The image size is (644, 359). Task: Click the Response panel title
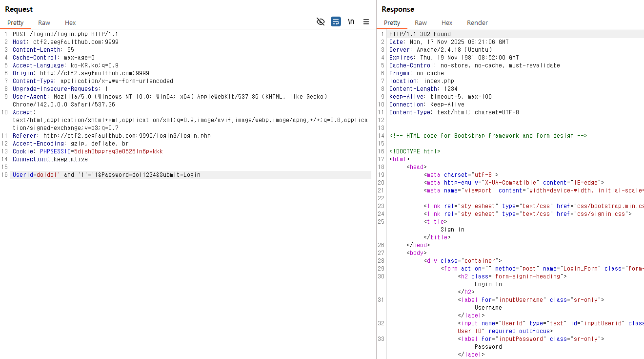click(x=398, y=9)
